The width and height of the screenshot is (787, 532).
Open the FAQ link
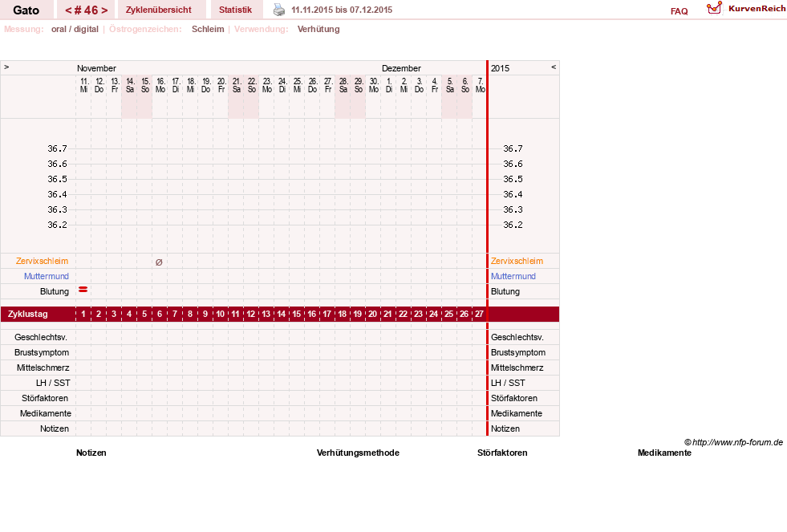coord(679,11)
